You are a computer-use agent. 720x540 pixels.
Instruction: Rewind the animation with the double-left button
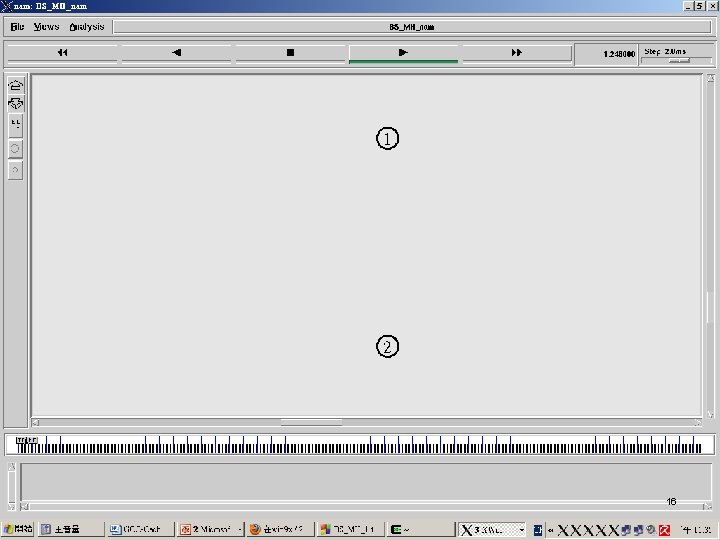[62, 53]
